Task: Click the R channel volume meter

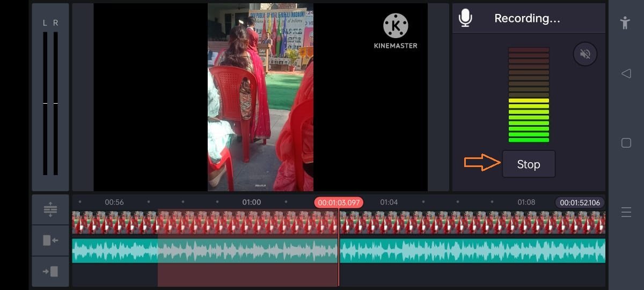Action: [x=56, y=103]
